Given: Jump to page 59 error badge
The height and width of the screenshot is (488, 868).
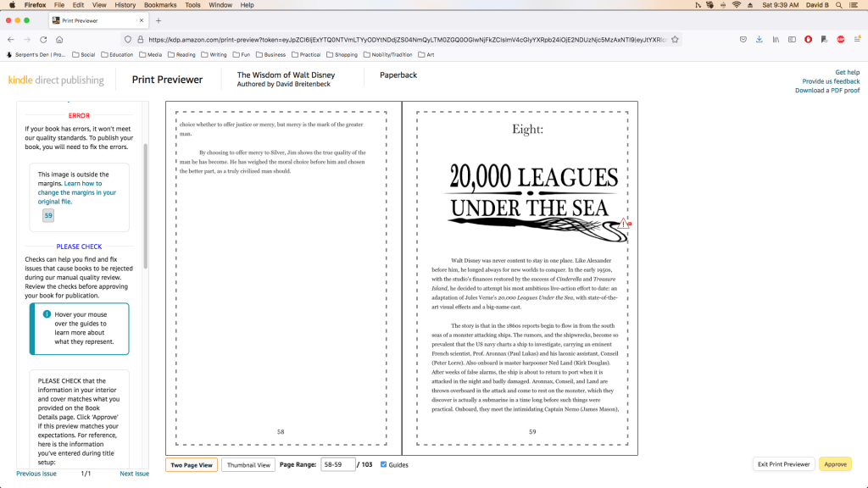Looking at the screenshot, I should 48,216.
